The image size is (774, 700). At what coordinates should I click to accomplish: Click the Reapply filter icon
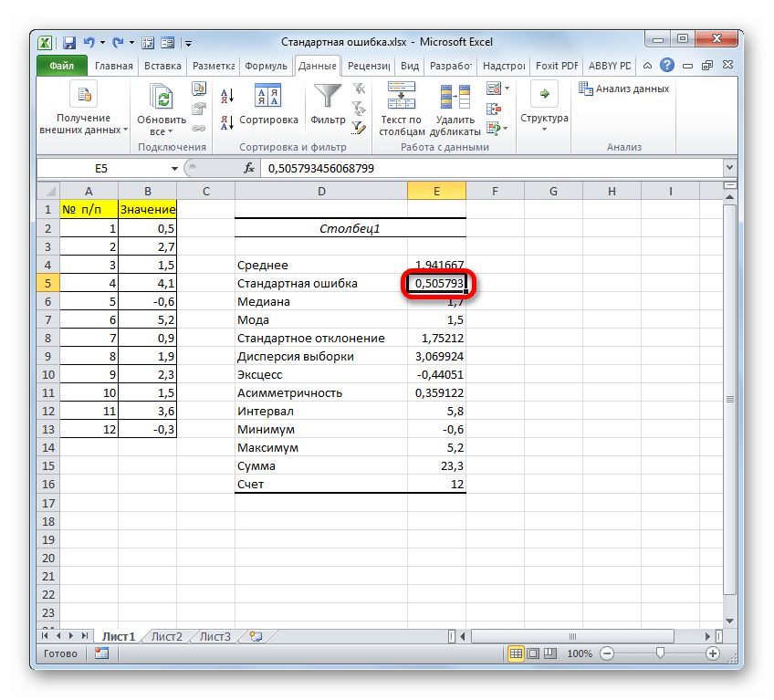(x=359, y=108)
